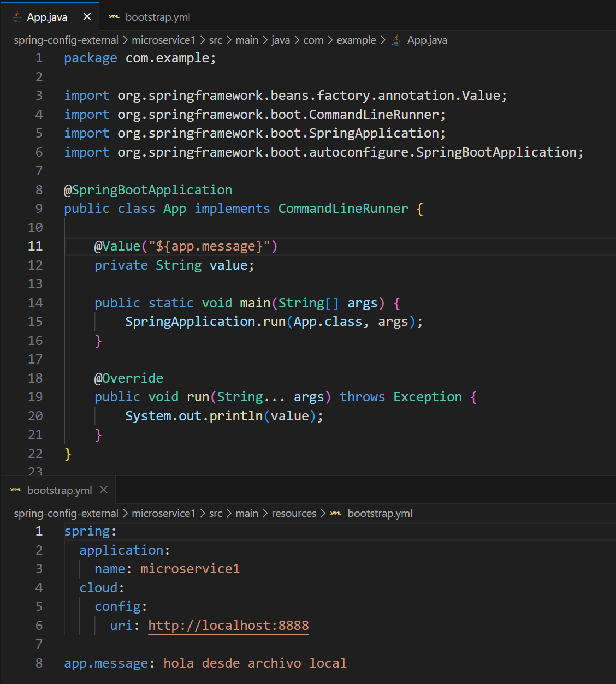Open the http://localhost:8888 link
This screenshot has width=616, height=684.
[x=228, y=626]
